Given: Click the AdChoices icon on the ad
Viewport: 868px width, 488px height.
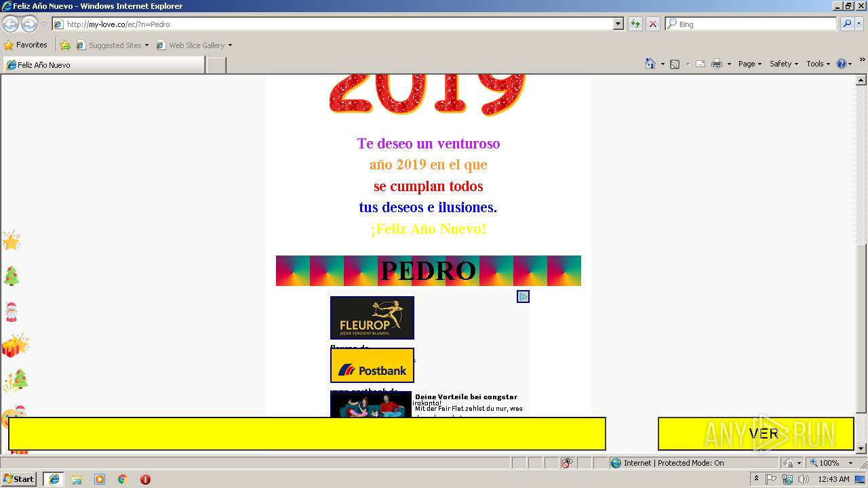Looking at the screenshot, I should click(x=523, y=296).
